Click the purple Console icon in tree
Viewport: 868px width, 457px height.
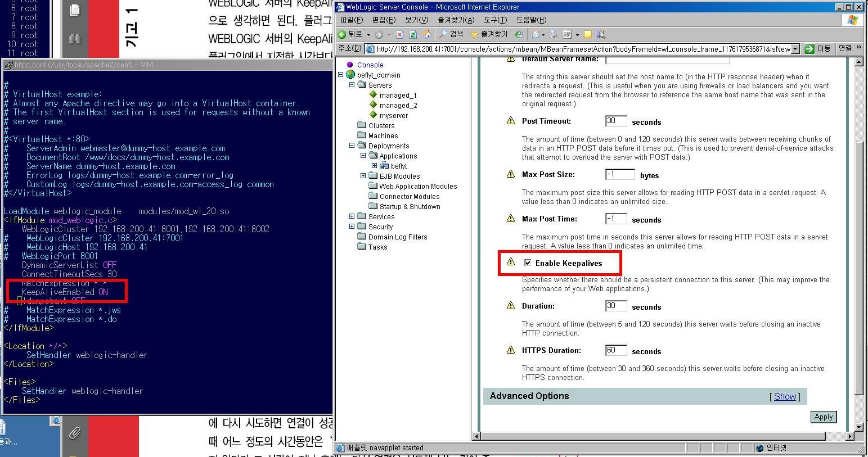coord(350,65)
